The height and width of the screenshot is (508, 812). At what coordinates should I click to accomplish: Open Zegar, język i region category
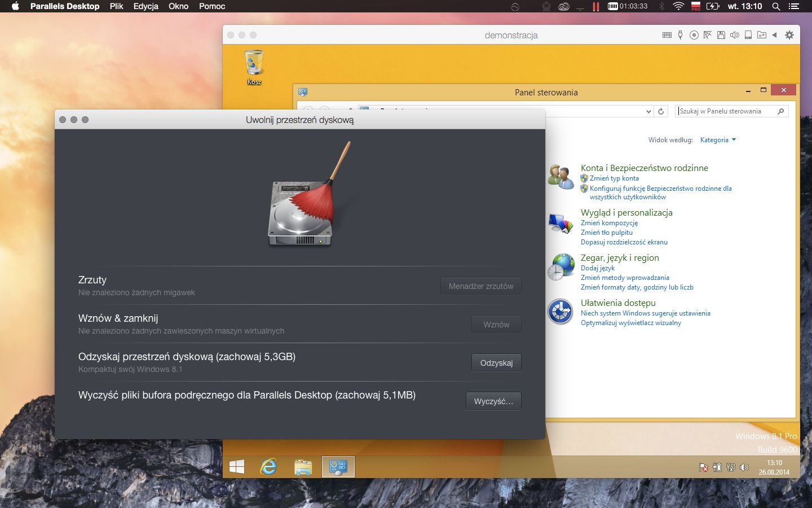point(620,258)
